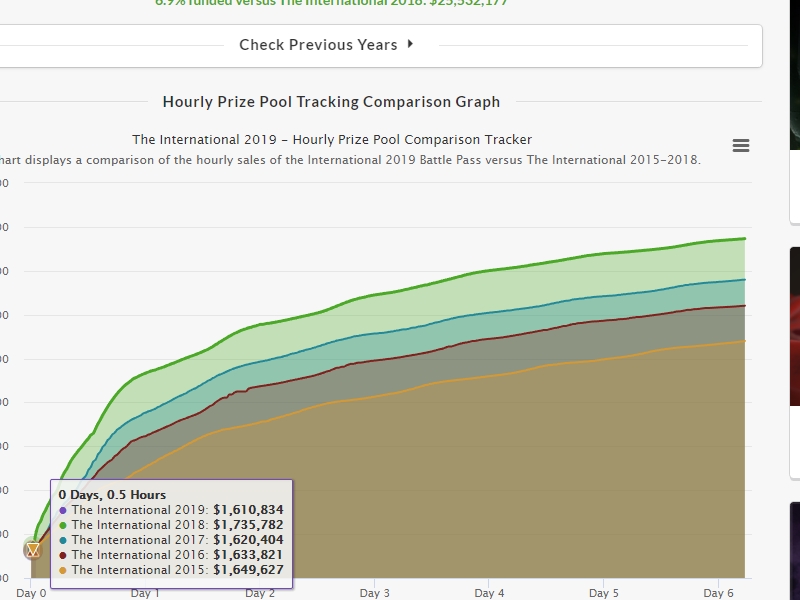Click the green International 2018 bullet
Screen dimensions: 800x600
(x=63, y=525)
